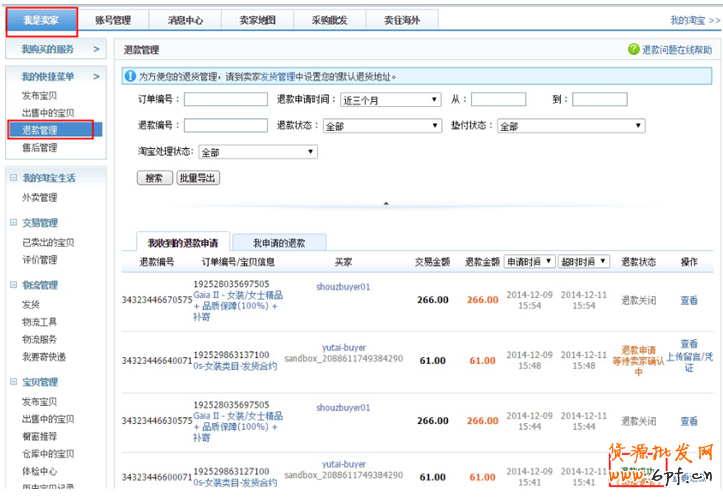Image resolution: width=723 pixels, height=497 pixels.
Task: Open the 申请时间 column sort dropdown
Action: click(529, 261)
